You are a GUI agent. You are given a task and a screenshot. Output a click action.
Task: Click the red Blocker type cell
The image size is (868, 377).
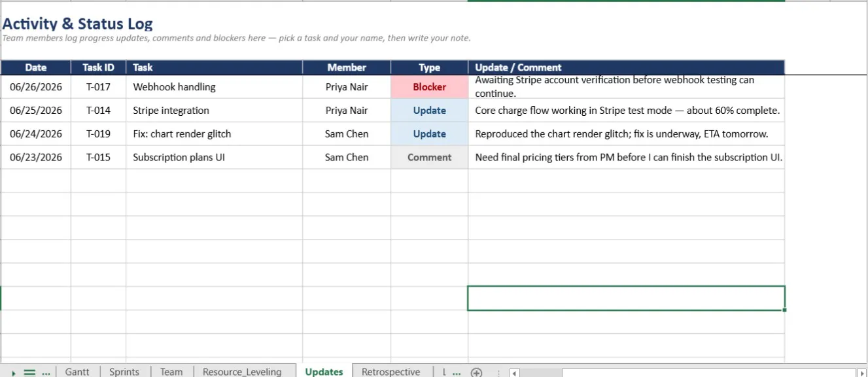coord(429,87)
